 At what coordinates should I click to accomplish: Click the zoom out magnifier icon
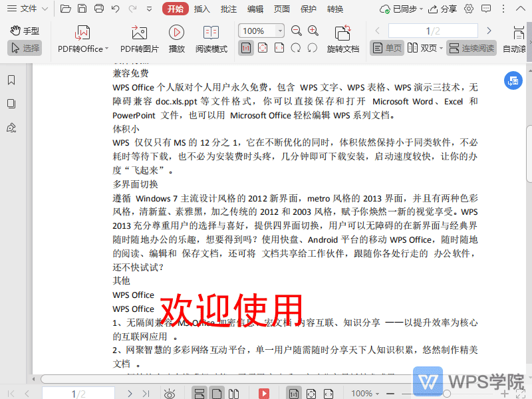[x=297, y=31]
